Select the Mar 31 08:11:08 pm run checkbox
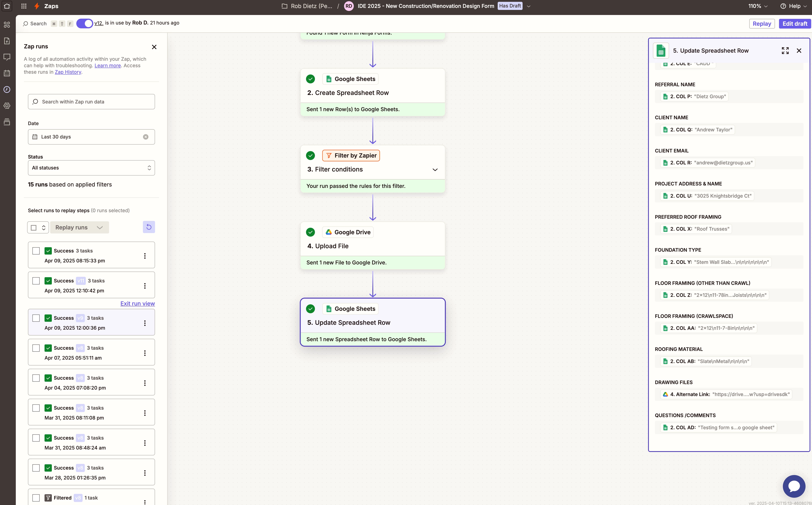 (36, 408)
